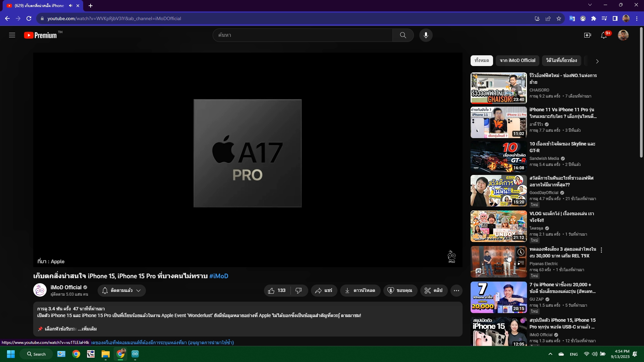Toggle Chrome side panel
The width and height of the screenshot is (644, 362).
tap(615, 18)
